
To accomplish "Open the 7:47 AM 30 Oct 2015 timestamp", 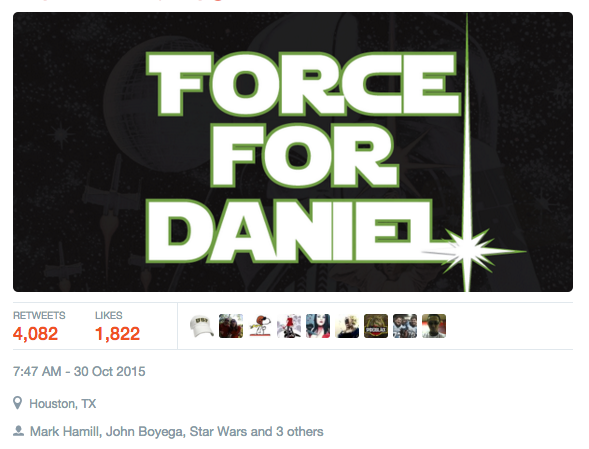I will pos(79,371).
